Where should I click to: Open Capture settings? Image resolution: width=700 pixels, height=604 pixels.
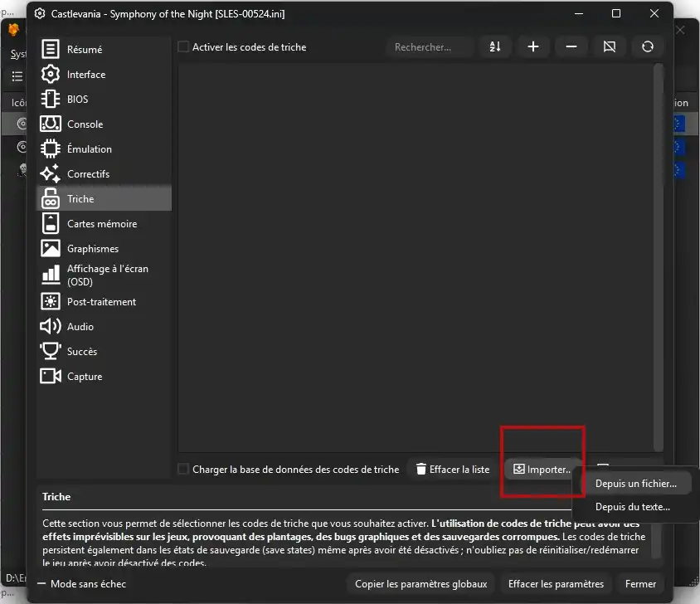coord(104,377)
